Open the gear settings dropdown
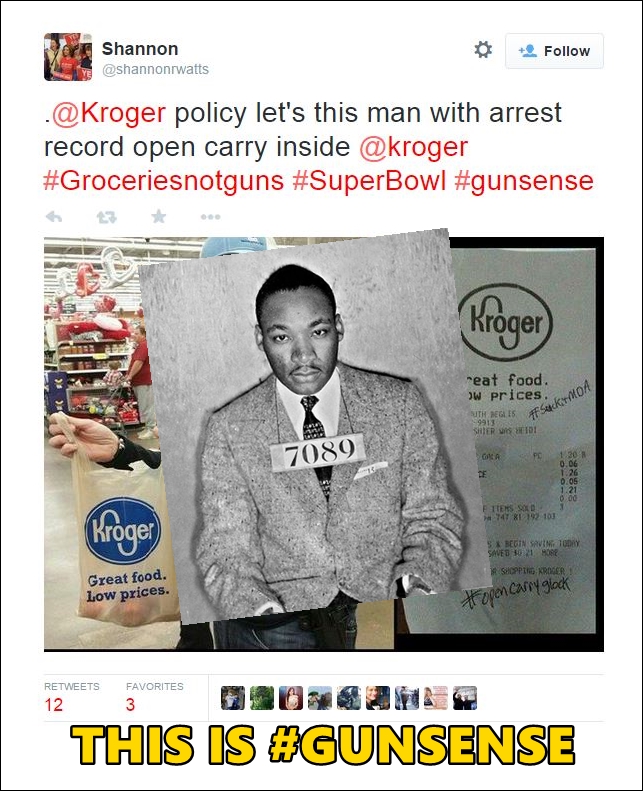This screenshot has width=643, height=791. click(483, 49)
